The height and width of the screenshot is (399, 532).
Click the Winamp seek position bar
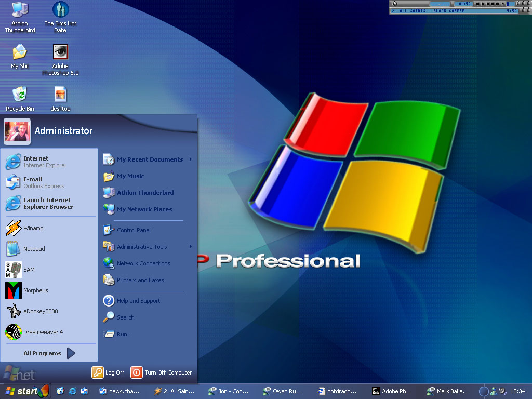click(x=440, y=4)
